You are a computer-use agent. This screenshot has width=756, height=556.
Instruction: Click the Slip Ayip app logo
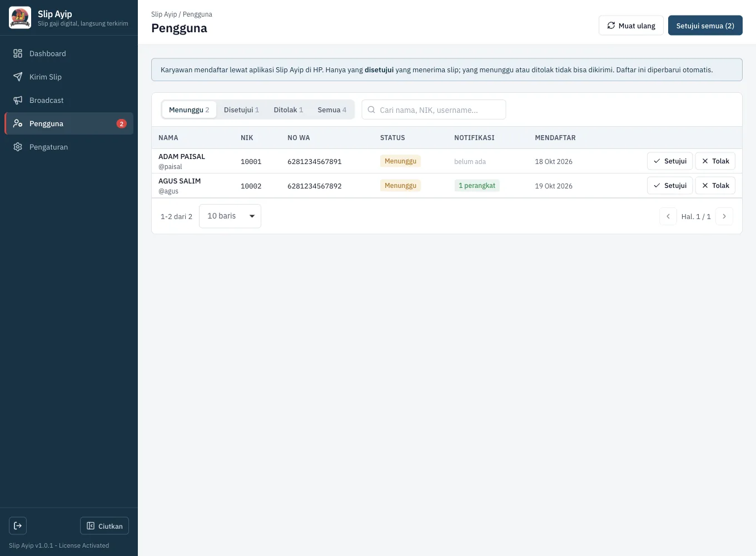pyautogui.click(x=20, y=18)
